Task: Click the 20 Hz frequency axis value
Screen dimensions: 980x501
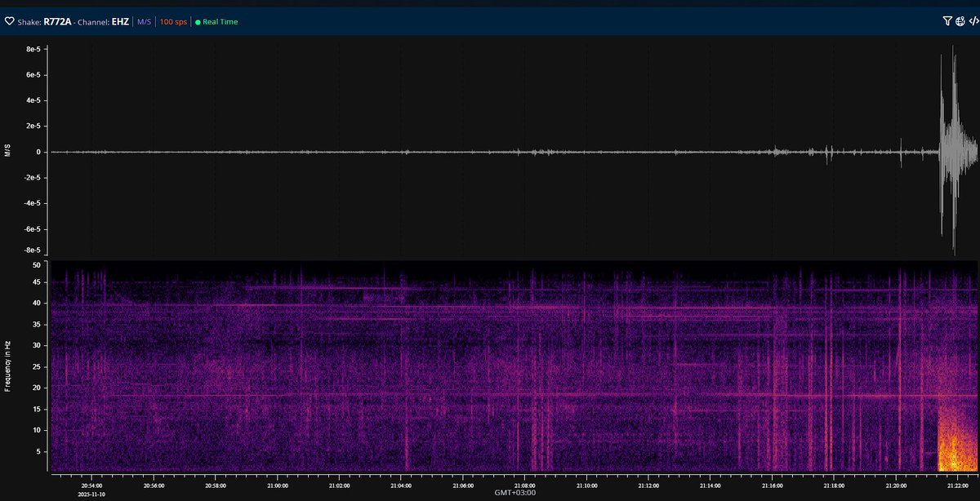Action: click(36, 388)
